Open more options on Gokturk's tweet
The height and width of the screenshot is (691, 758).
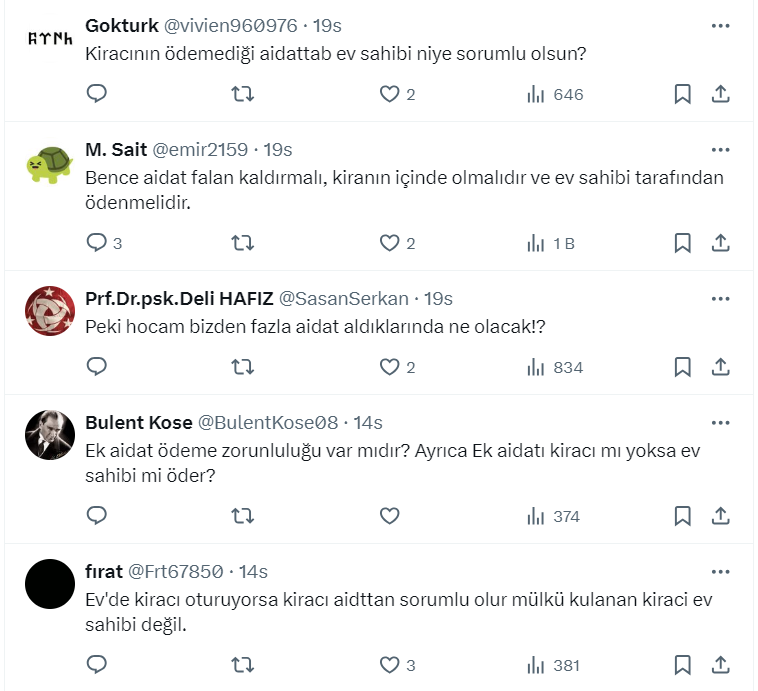coord(720,25)
